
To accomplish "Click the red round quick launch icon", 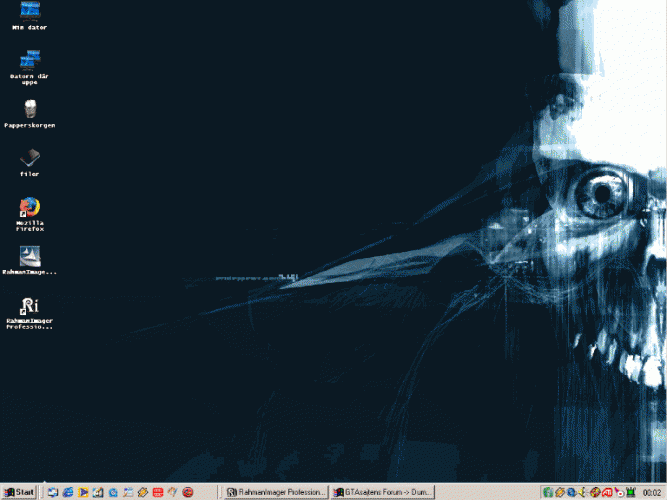I will click(187, 492).
